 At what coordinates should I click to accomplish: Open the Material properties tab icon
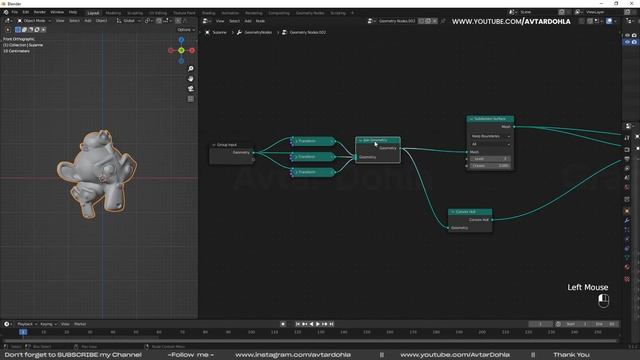click(x=627, y=267)
